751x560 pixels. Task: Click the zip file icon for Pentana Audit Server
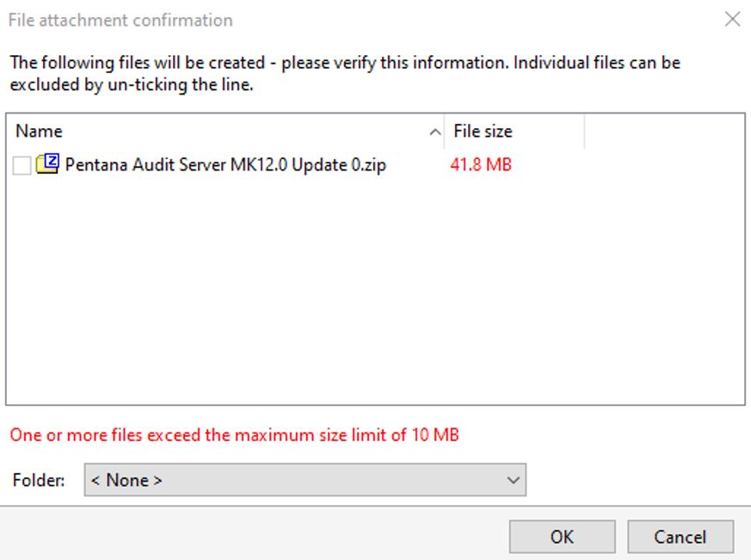pos(48,163)
